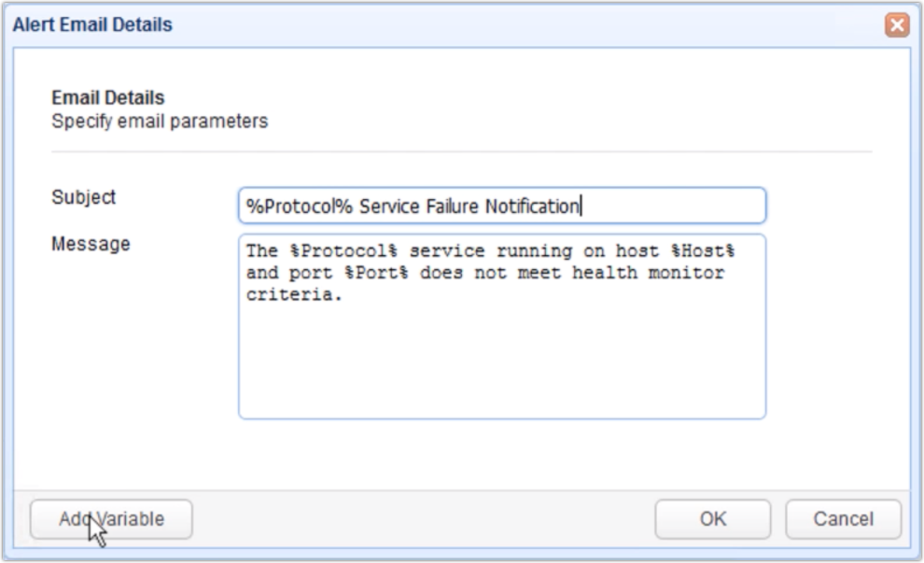Image resolution: width=924 pixels, height=563 pixels.
Task: Place cursor on %Protocol% in Subject field
Action: click(299, 206)
